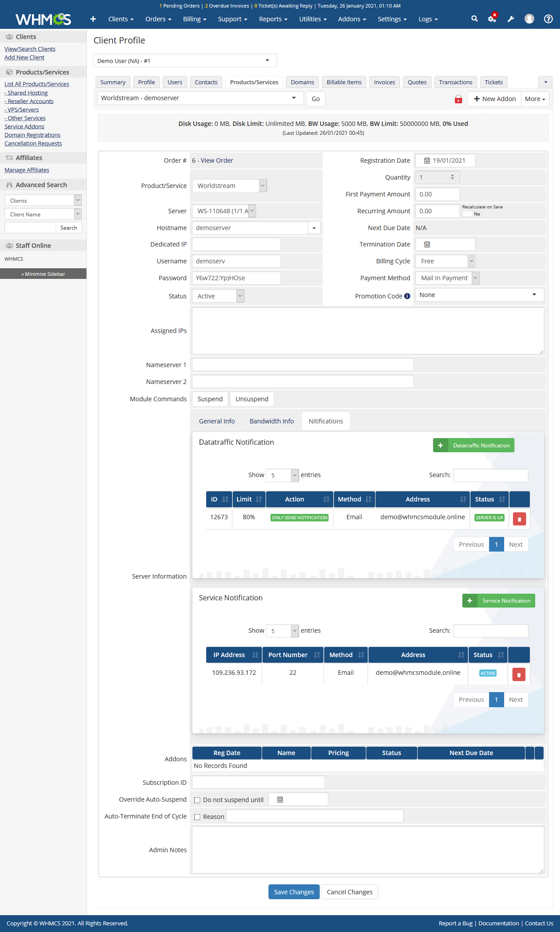The width and height of the screenshot is (560, 932).
Task: Sort datatraffic table by Method column
Action: tap(354, 499)
